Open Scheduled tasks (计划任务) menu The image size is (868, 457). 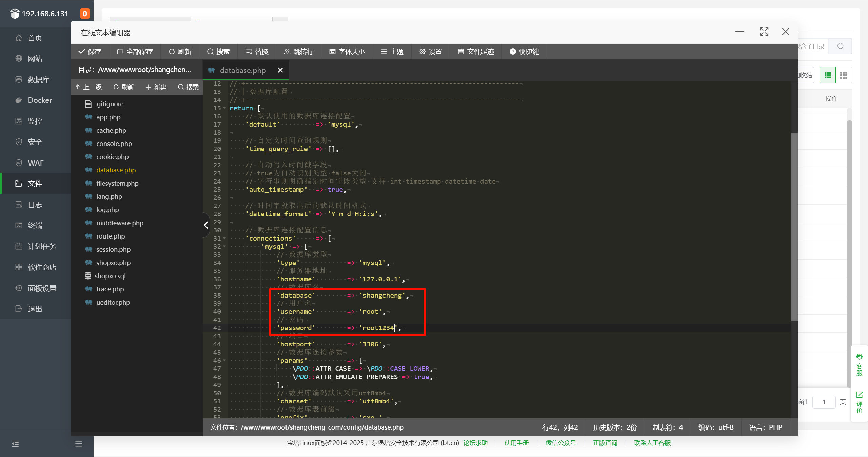click(35, 246)
